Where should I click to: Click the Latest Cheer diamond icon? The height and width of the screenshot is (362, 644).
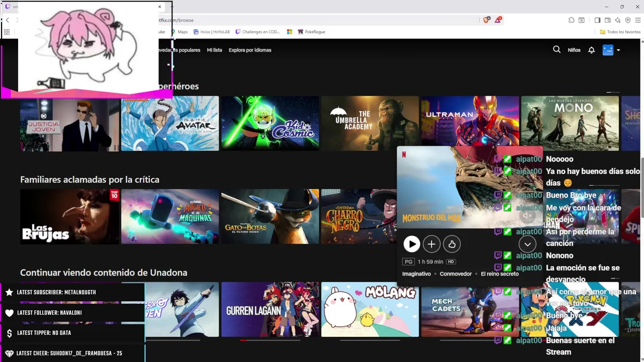9,353
